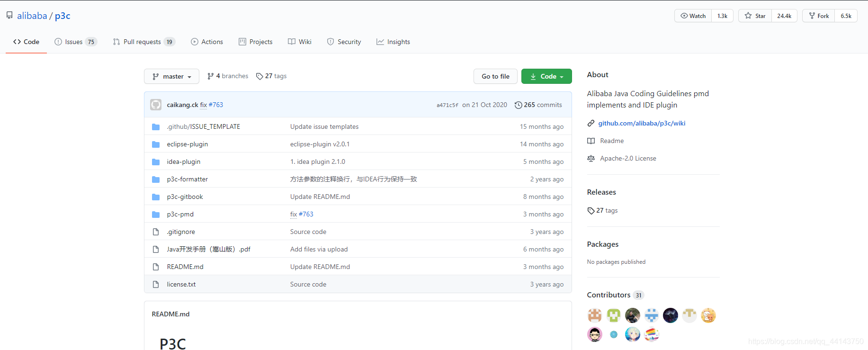Open the 27 tags link under Releases
The height and width of the screenshot is (350, 868).
[602, 210]
